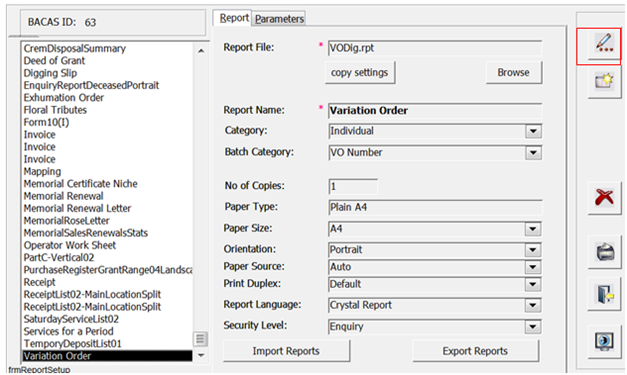627x375 pixels.
Task: Click the exit door icon button
Action: 604,294
